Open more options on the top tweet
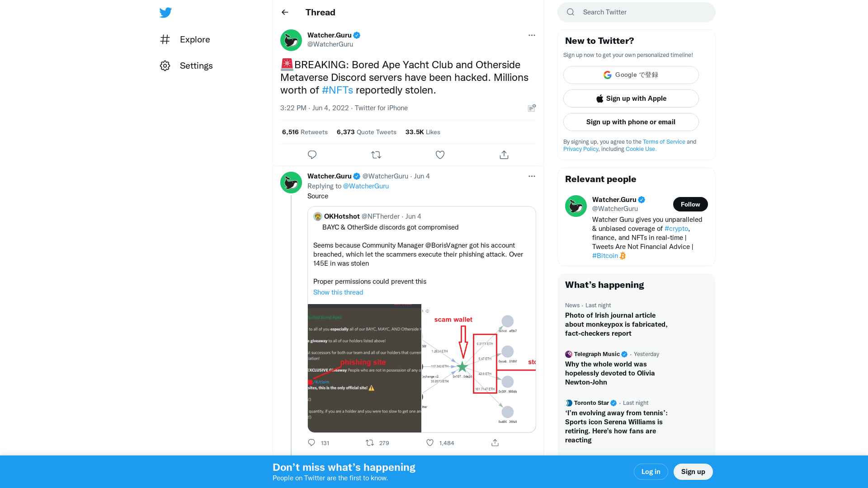The height and width of the screenshot is (488, 868). pyautogui.click(x=532, y=35)
